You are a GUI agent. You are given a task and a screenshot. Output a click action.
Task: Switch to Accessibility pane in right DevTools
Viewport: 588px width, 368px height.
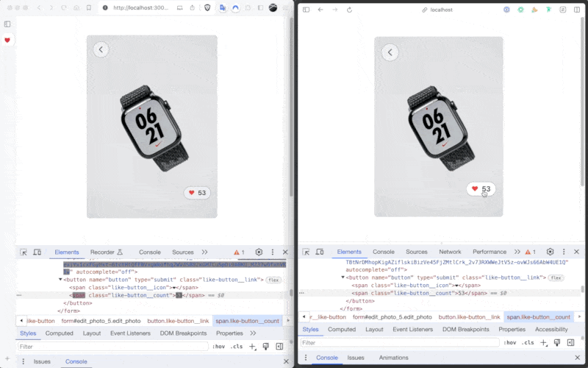(x=551, y=329)
